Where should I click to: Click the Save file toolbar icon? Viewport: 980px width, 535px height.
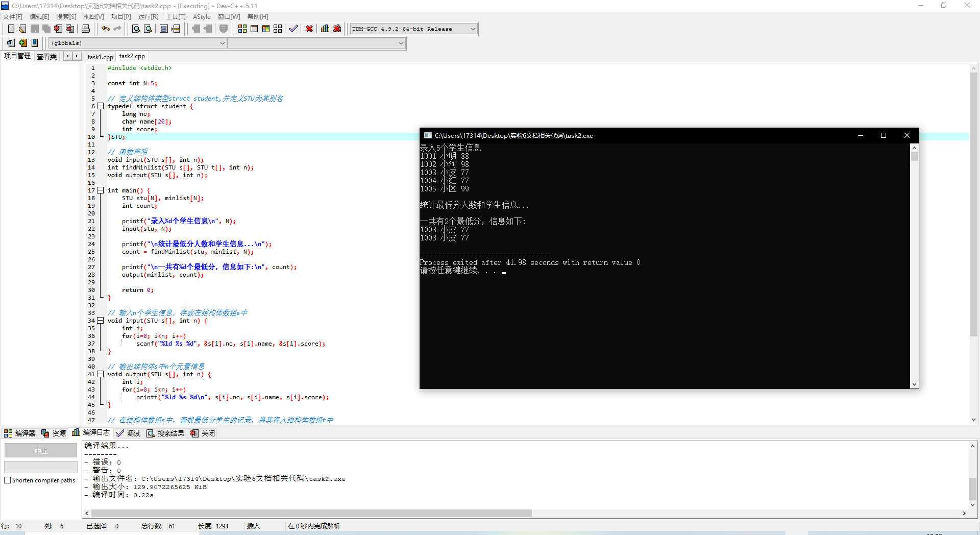[34, 29]
